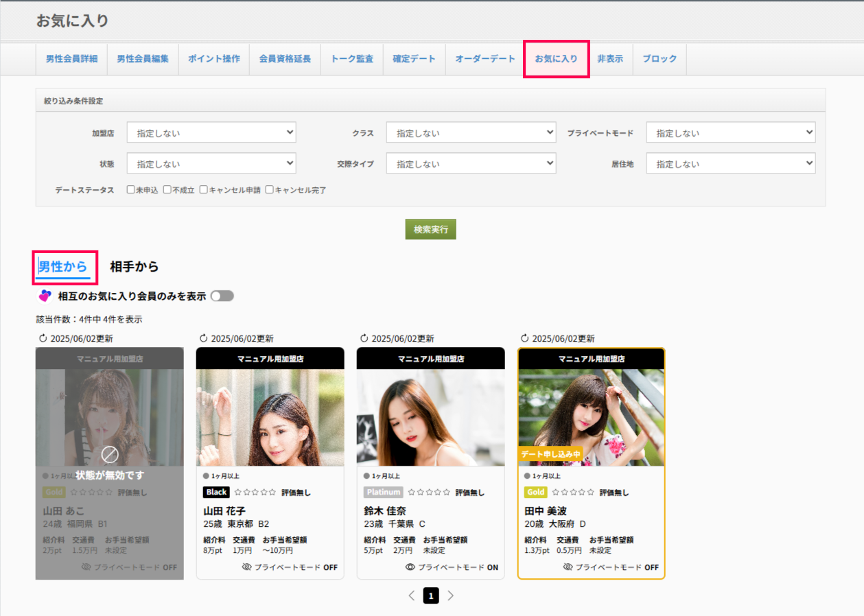Click 状態が無効です text on 山田 あこ card

[x=110, y=475]
